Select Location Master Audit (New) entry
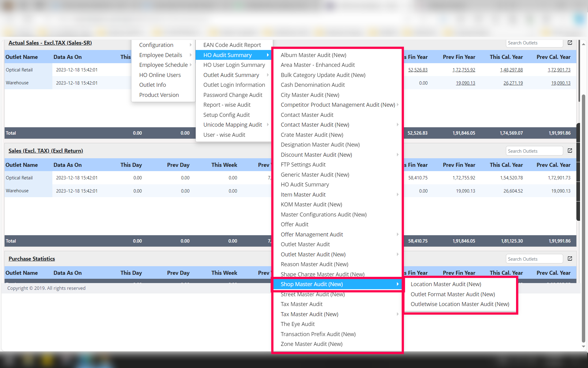 pos(446,284)
